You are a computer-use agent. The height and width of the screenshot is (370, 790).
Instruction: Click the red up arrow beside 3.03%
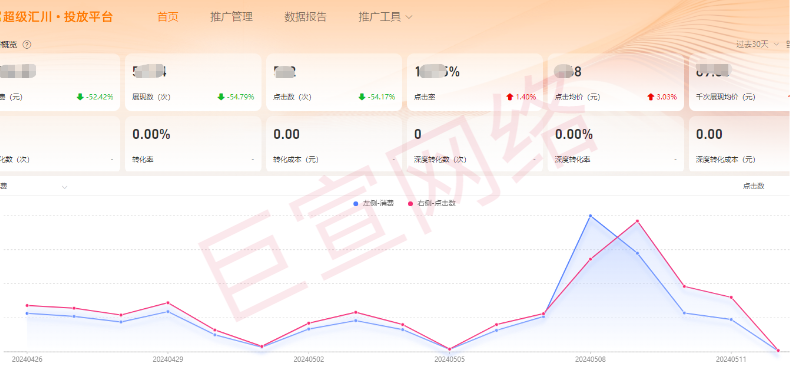click(x=650, y=97)
